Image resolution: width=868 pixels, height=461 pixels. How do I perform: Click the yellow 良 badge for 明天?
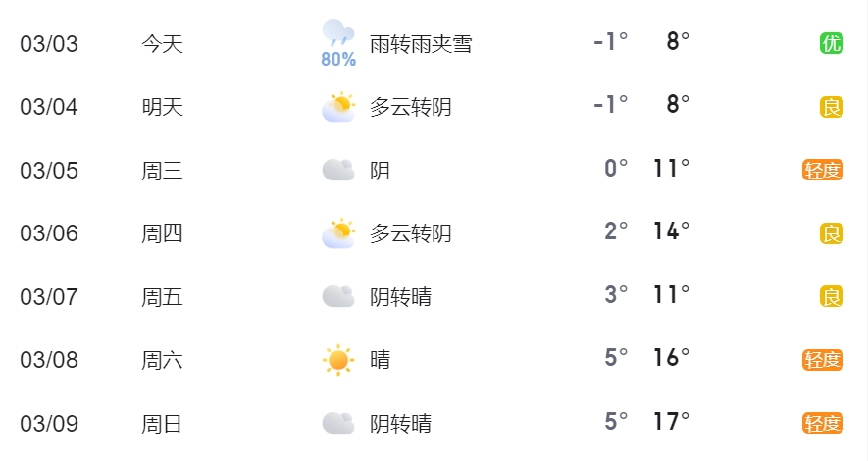[832, 107]
